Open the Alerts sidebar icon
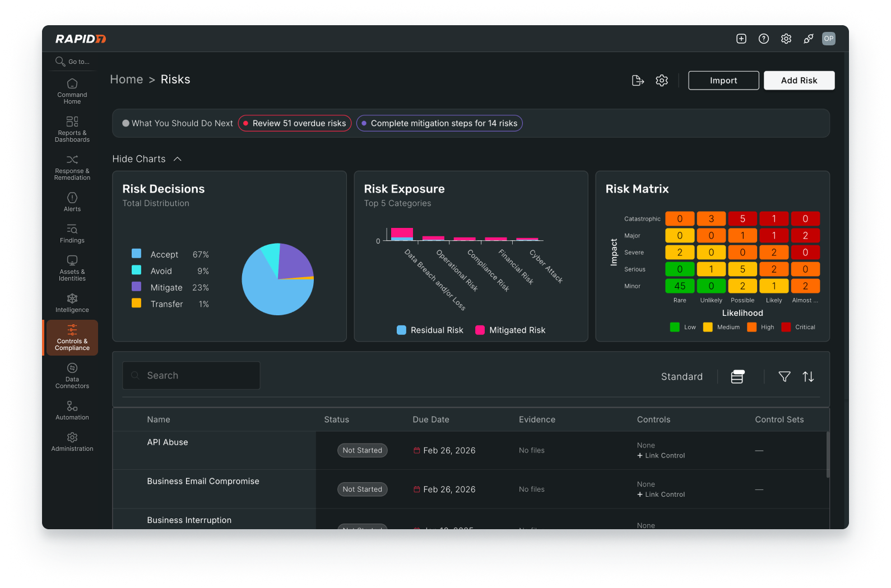The width and height of the screenshot is (891, 588). pos(72,202)
